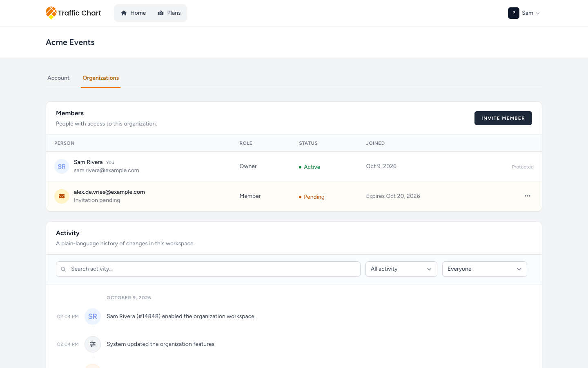Open the All activity filter dropdown
The width and height of the screenshot is (588, 368).
401,269
